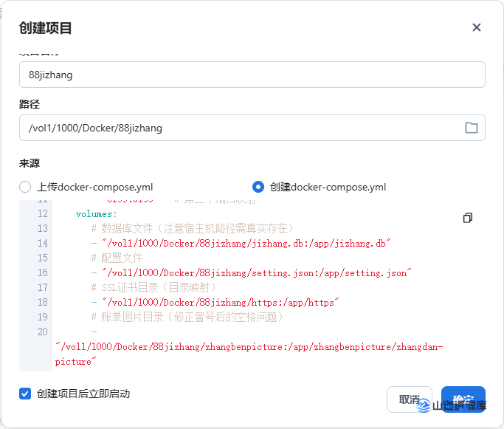The height and width of the screenshot is (429, 504).
Task: Click the https volume mapping line
Action: (x=214, y=302)
